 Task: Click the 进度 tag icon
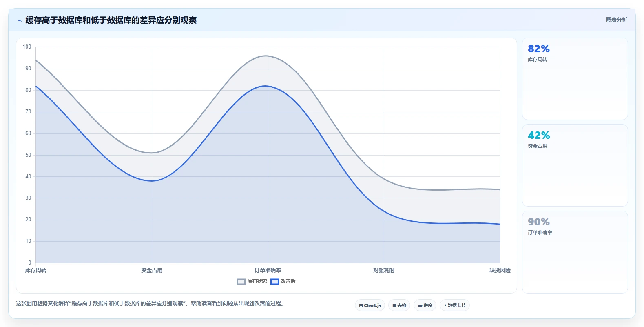pyautogui.click(x=420, y=305)
